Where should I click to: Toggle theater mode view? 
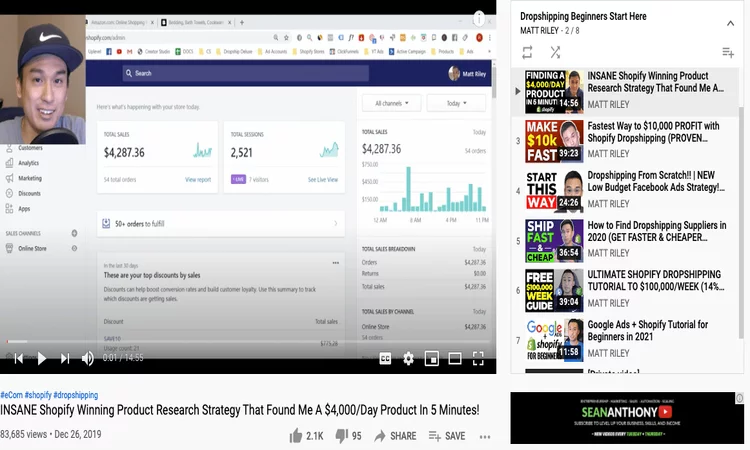[x=455, y=359]
